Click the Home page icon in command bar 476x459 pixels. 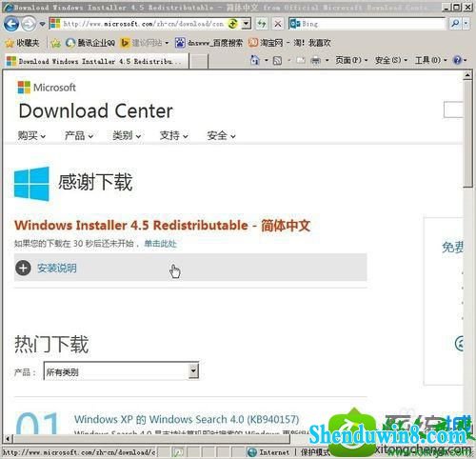(255, 60)
